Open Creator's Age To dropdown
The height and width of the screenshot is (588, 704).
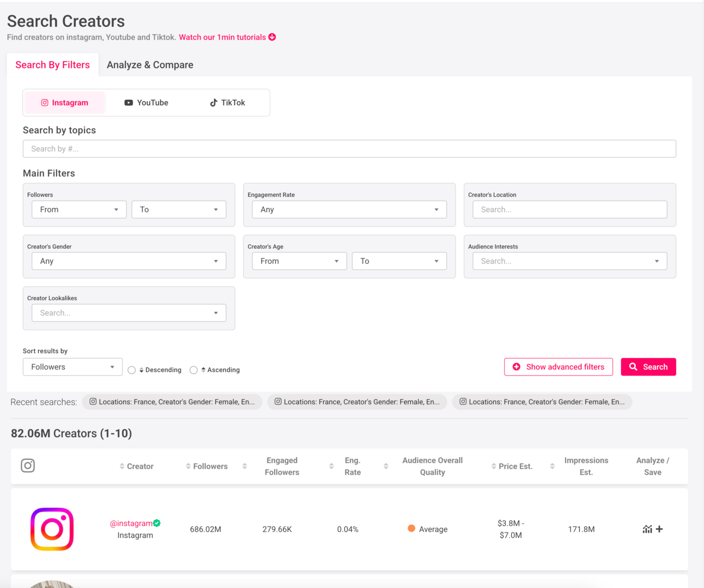399,261
